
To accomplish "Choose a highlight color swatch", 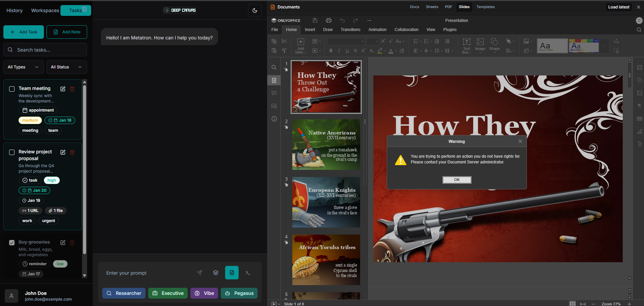I will [x=380, y=51].
